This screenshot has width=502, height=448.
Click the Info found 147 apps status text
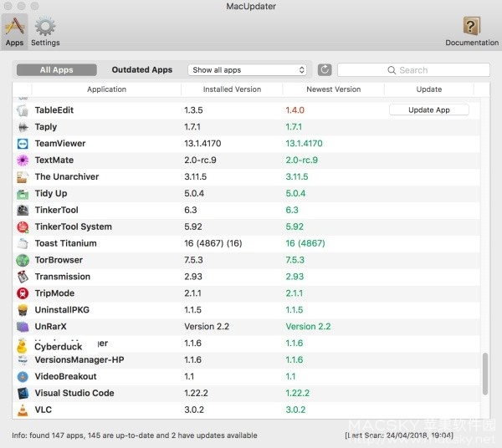[135, 435]
